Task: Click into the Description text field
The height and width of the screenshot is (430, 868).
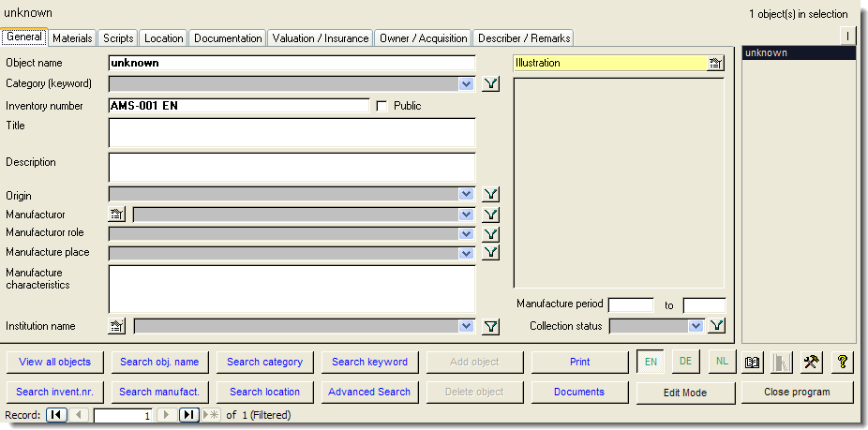Action: 292,167
